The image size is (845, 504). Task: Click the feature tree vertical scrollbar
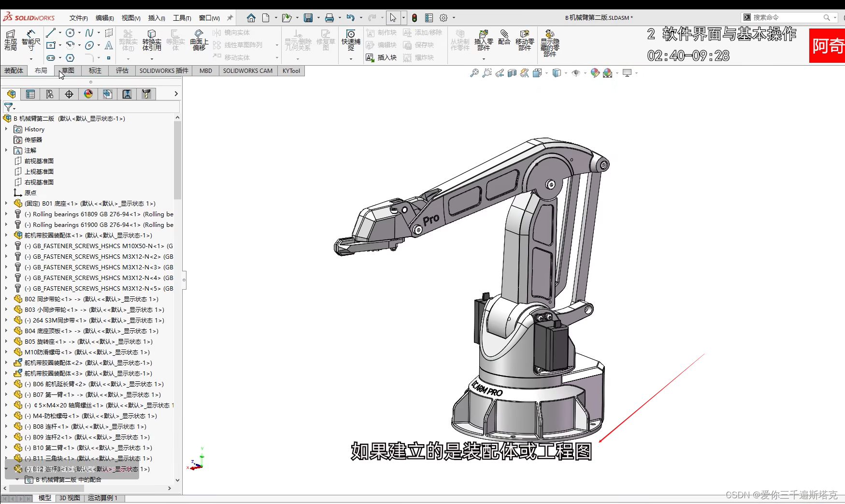[177, 160]
